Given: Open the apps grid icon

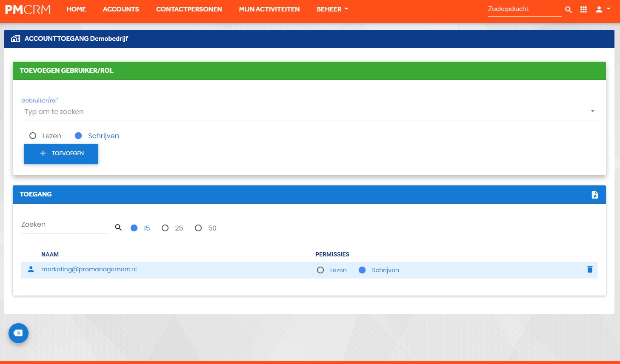Looking at the screenshot, I should (x=583, y=9).
